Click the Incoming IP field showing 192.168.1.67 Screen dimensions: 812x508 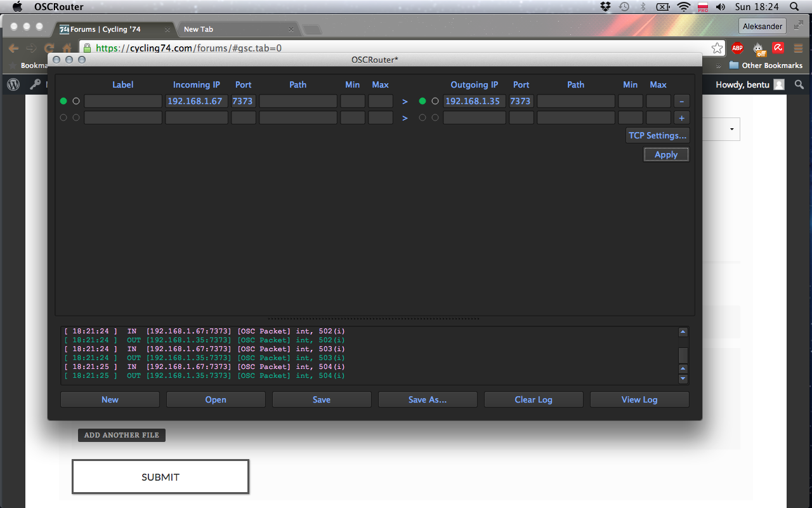(x=196, y=100)
